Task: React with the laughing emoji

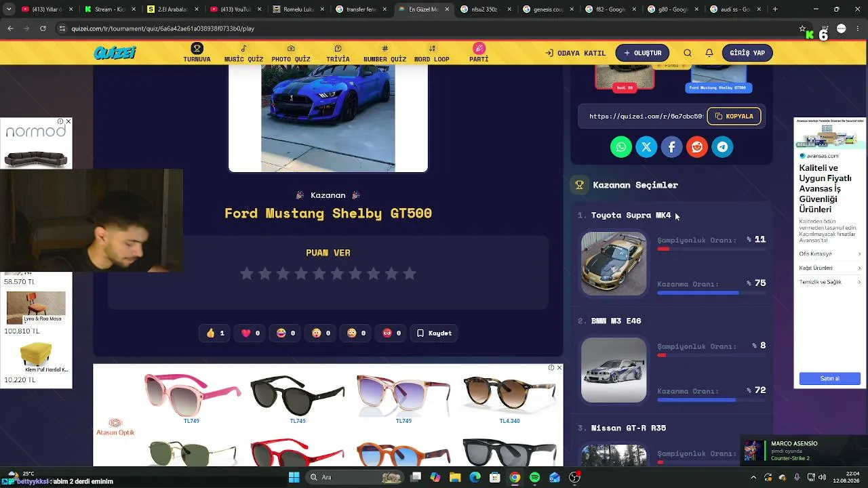Action: point(286,333)
